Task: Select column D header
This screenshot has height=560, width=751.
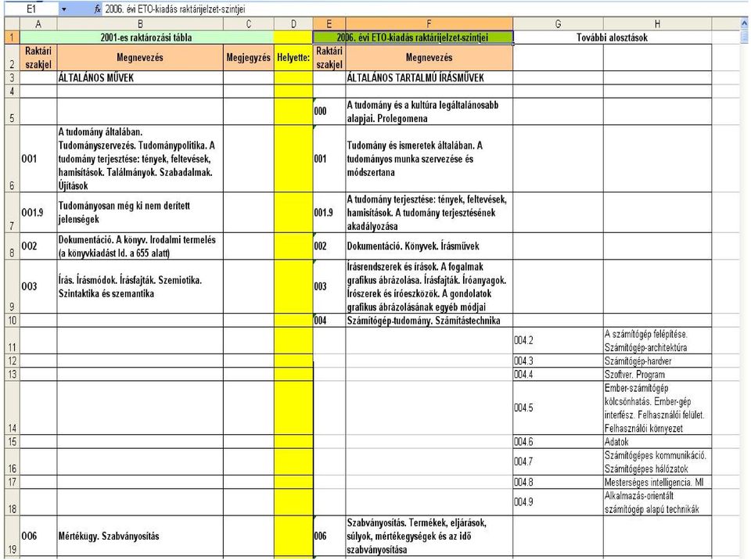Action: [293, 24]
